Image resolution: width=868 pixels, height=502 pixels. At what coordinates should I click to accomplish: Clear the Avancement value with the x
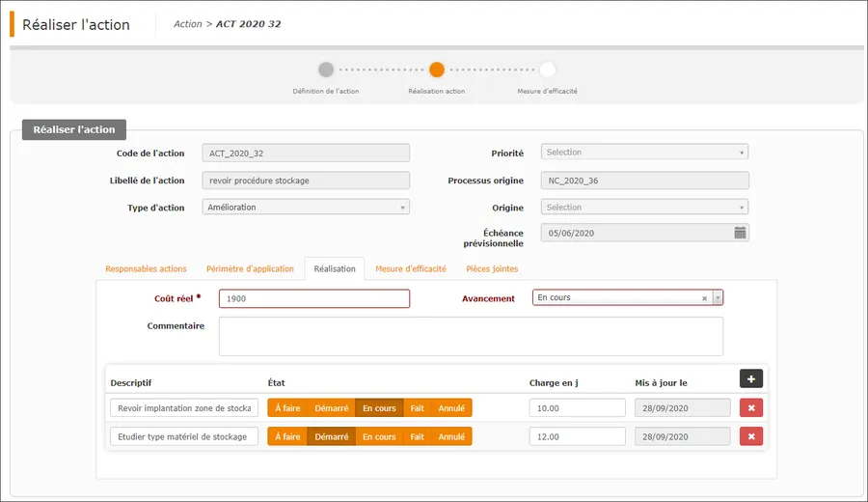click(704, 298)
